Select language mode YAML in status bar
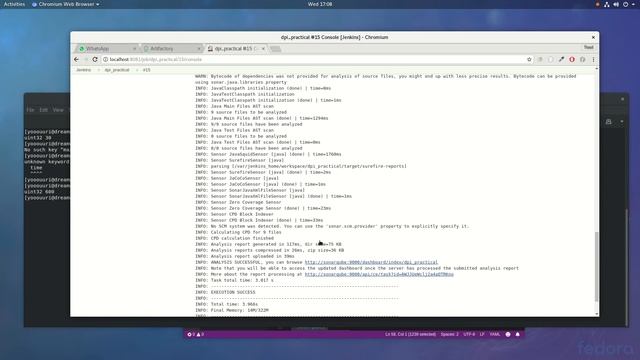 pos(495,334)
